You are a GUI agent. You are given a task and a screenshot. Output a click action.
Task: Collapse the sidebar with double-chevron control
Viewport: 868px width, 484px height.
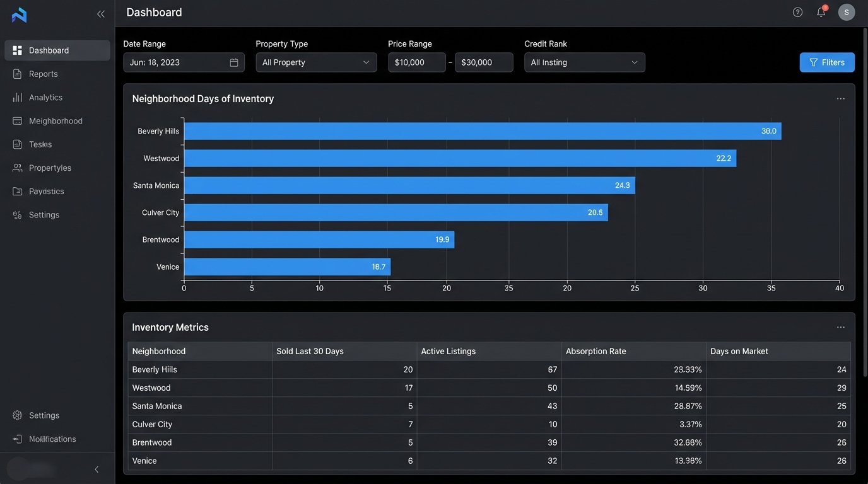point(100,13)
